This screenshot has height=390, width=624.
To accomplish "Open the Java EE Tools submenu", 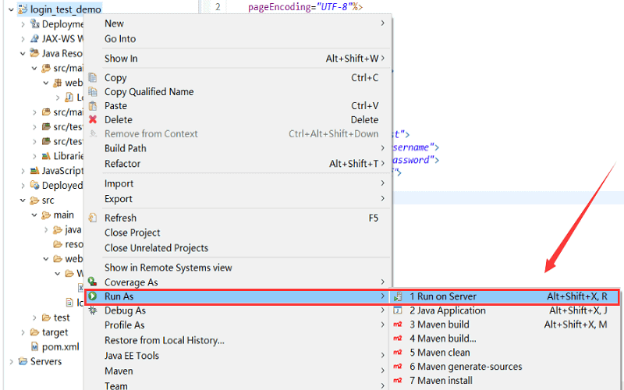I will point(238,355).
